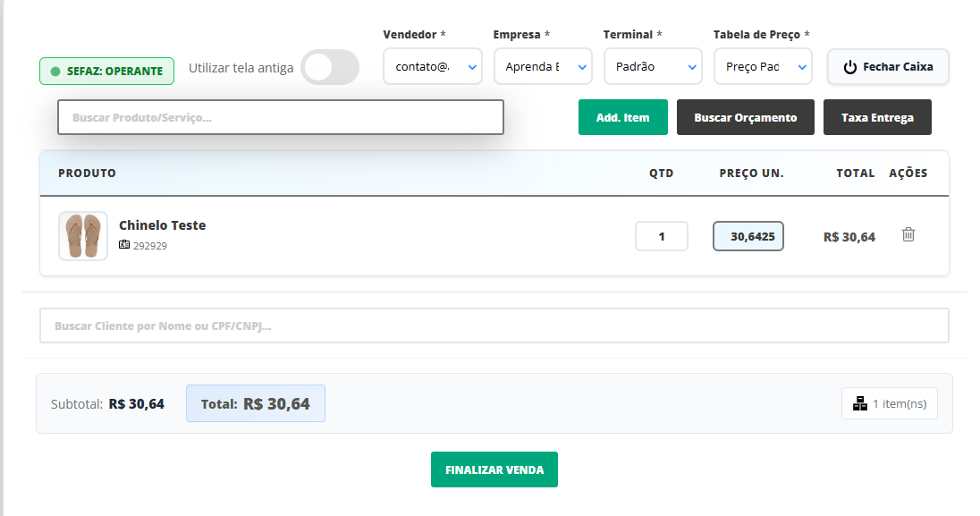Viewport: 980px width, 516px height.
Task: Expand the Empresa dropdown
Action: click(542, 67)
